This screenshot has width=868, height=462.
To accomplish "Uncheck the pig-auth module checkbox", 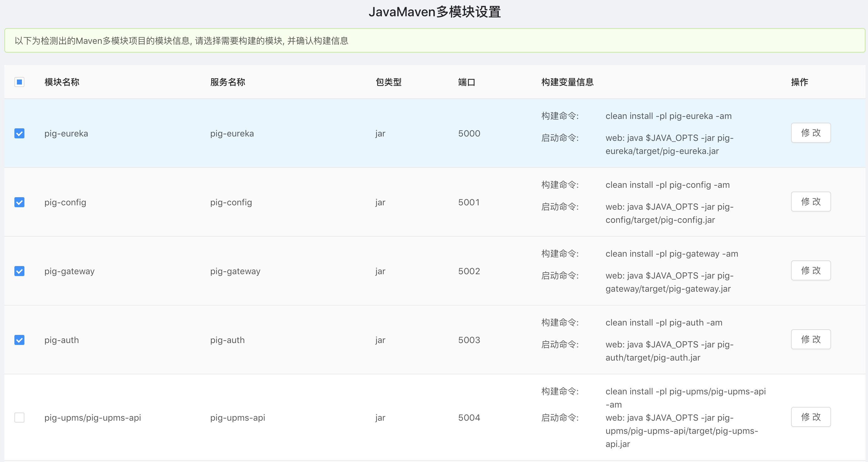I will click(19, 340).
